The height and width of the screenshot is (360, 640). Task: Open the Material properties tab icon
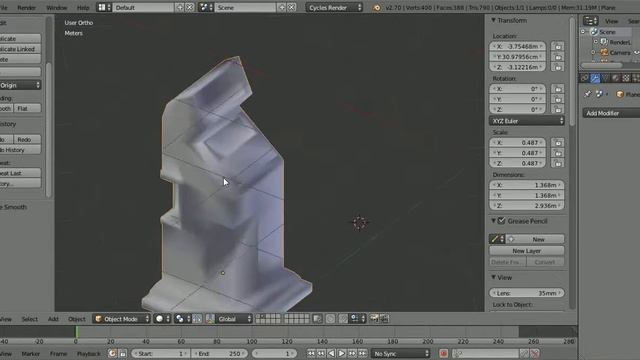[x=616, y=78]
